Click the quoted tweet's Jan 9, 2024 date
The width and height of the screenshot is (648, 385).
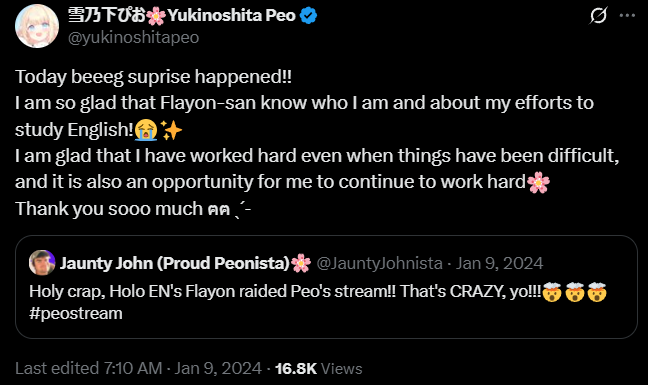[x=499, y=263]
